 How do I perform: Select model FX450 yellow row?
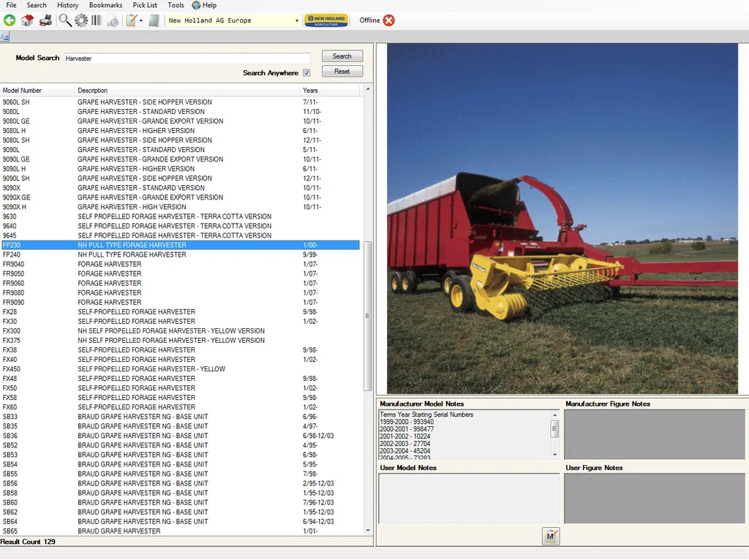pos(180,369)
